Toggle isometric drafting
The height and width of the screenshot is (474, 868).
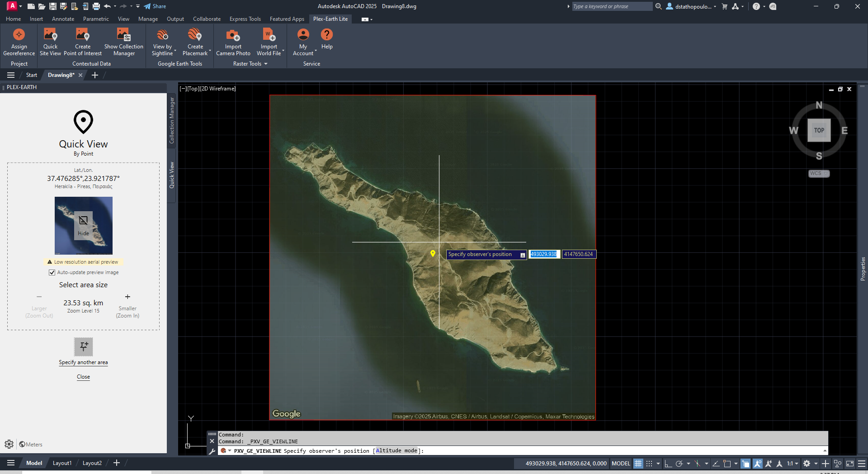(697, 463)
